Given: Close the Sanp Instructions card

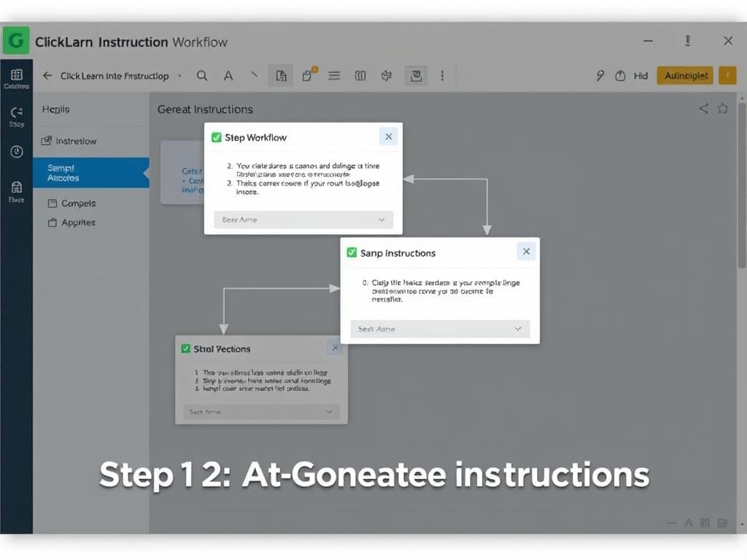Looking at the screenshot, I should tap(526, 252).
